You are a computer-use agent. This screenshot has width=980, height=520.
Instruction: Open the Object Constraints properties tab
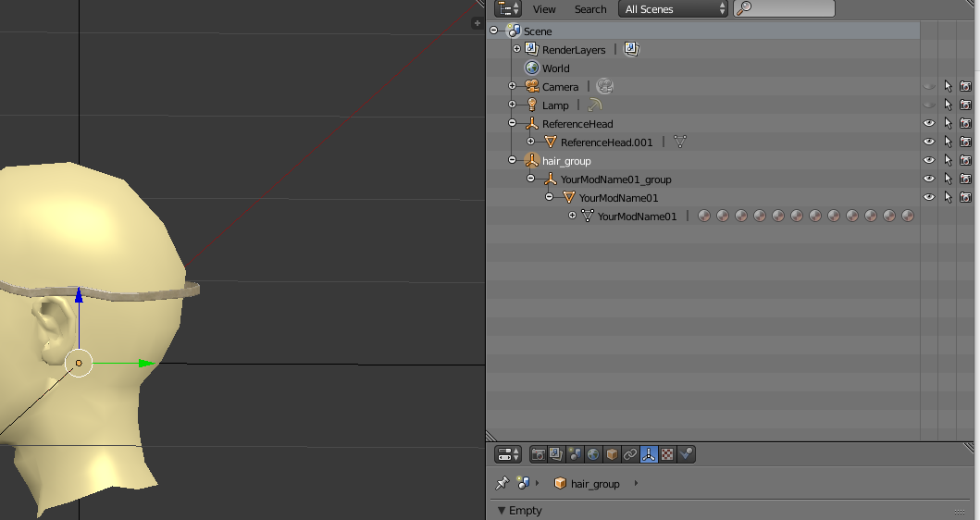[630, 454]
